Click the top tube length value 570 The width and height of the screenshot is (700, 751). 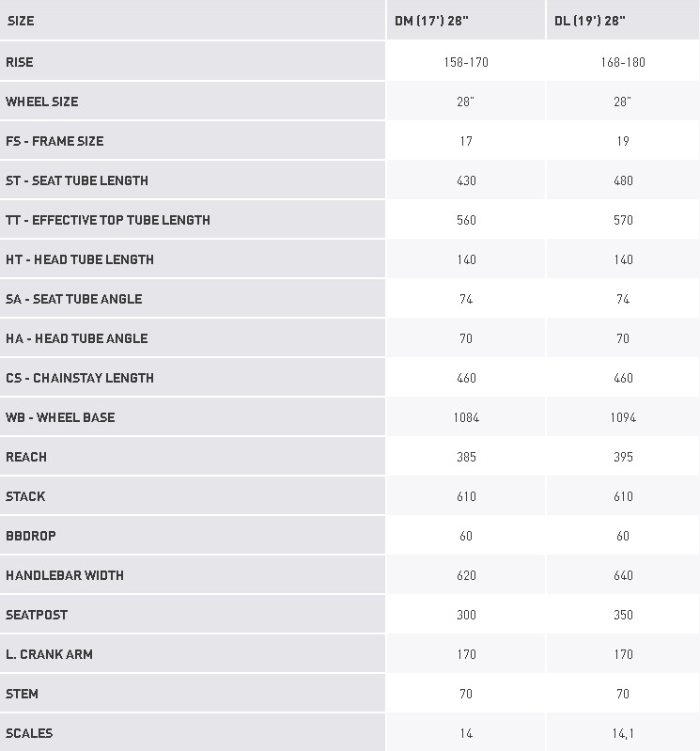point(623,220)
